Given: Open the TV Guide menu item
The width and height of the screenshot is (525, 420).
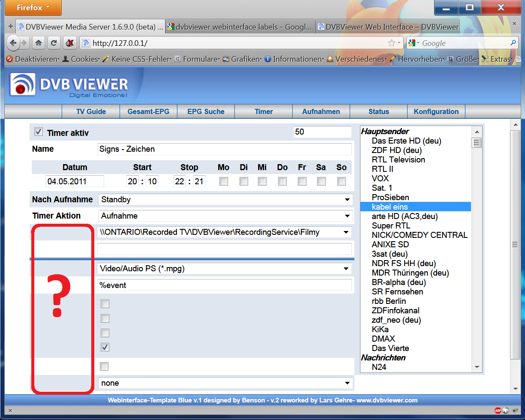Looking at the screenshot, I should click(x=91, y=111).
